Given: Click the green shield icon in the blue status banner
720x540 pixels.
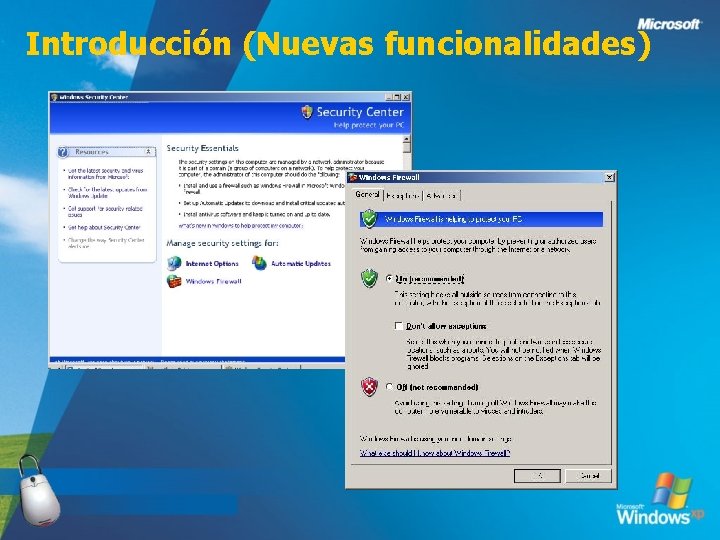Looking at the screenshot, I should (x=369, y=219).
